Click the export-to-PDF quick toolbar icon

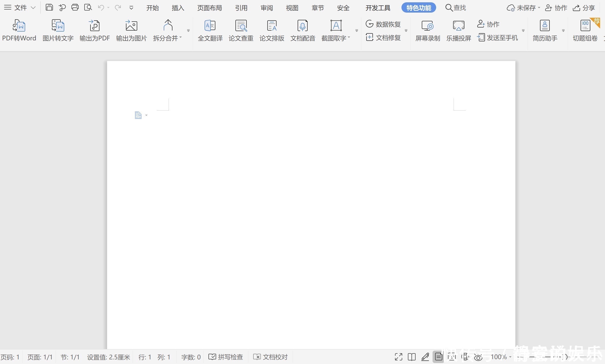pos(62,8)
